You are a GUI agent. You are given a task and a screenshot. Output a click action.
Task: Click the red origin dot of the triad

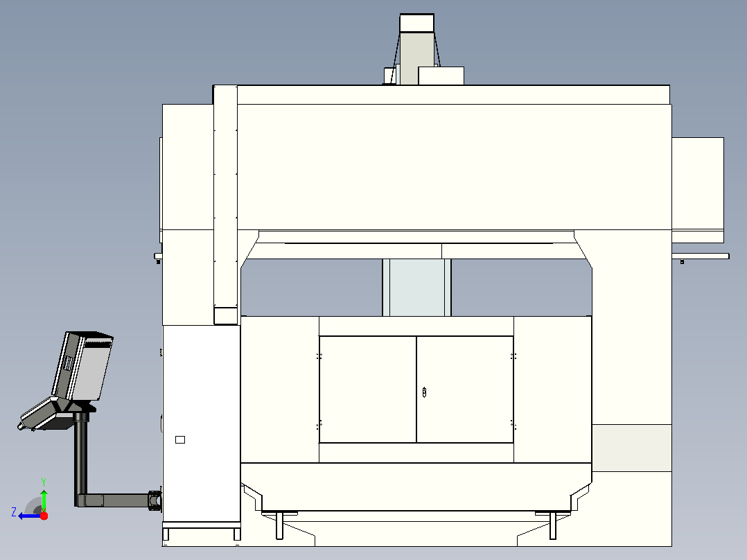pyautogui.click(x=44, y=516)
